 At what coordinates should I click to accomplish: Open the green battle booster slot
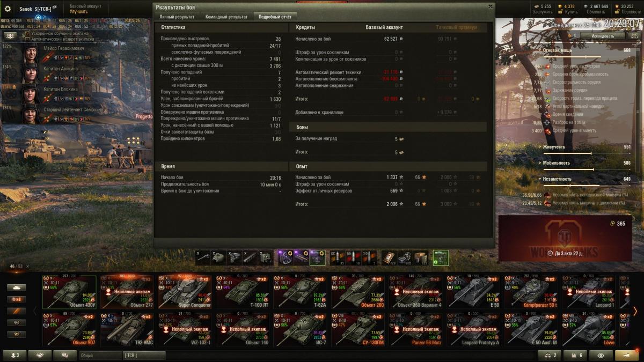coord(441,257)
